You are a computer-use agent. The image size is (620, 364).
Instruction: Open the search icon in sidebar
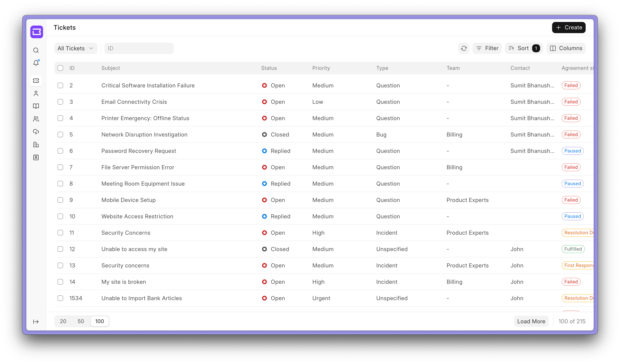36,50
